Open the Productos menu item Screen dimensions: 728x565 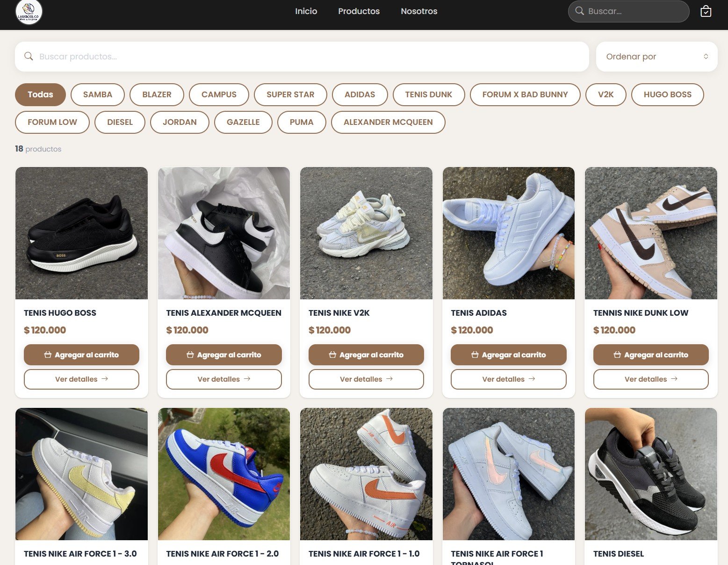tap(359, 11)
